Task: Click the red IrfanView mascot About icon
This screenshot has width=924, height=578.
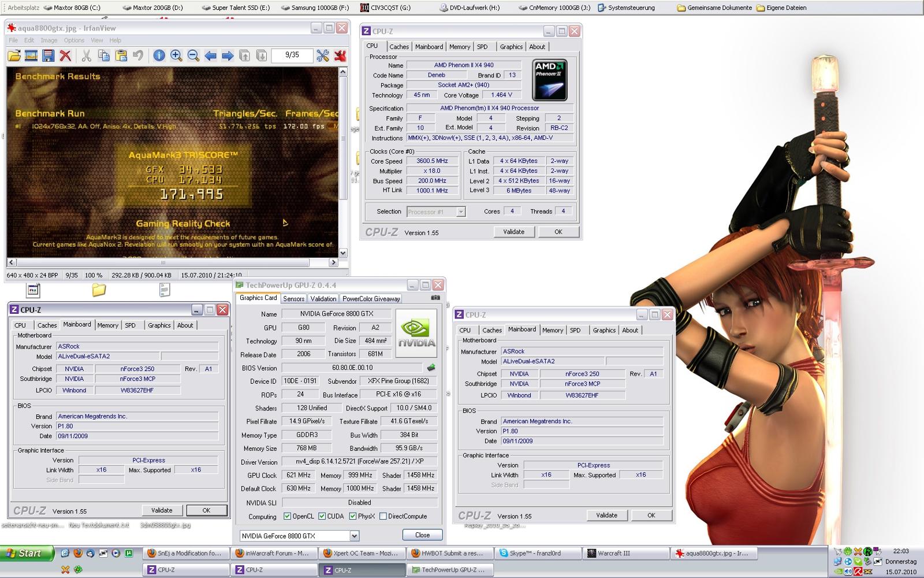Action: click(340, 55)
